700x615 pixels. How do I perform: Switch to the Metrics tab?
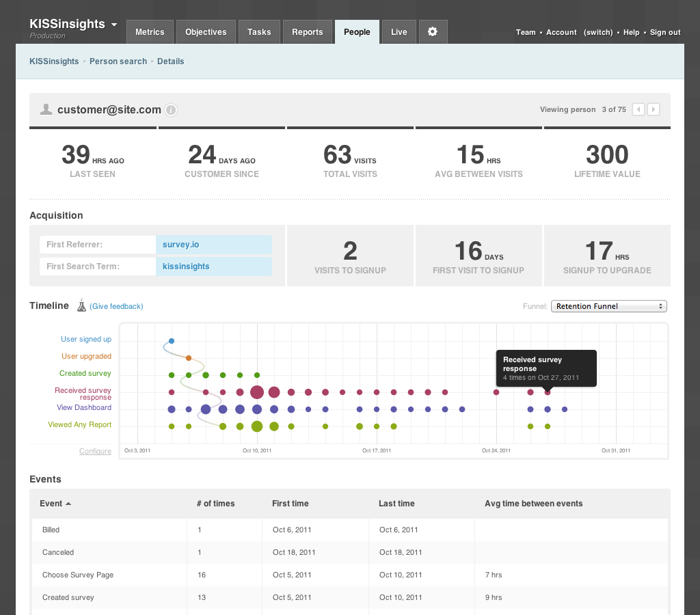[150, 32]
